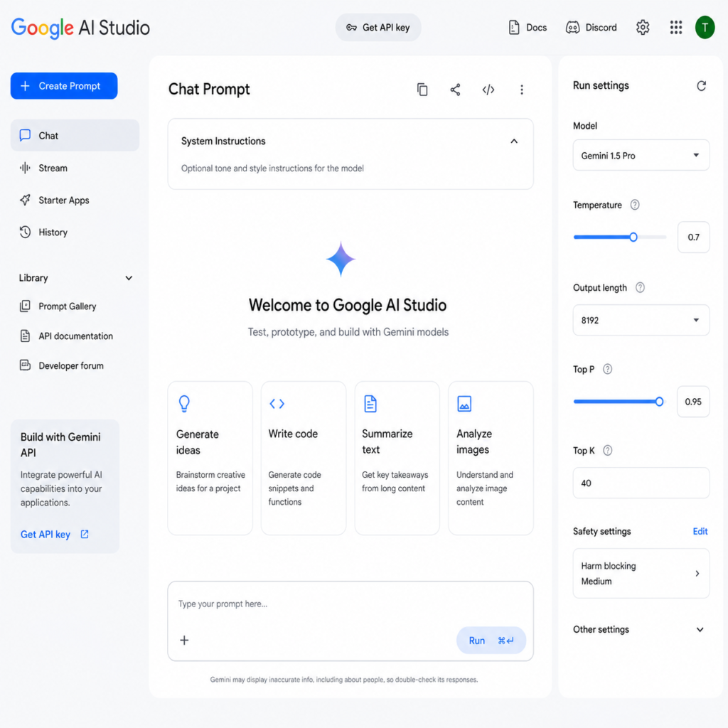
Task: Click the Top P slider handle
Action: pos(659,402)
